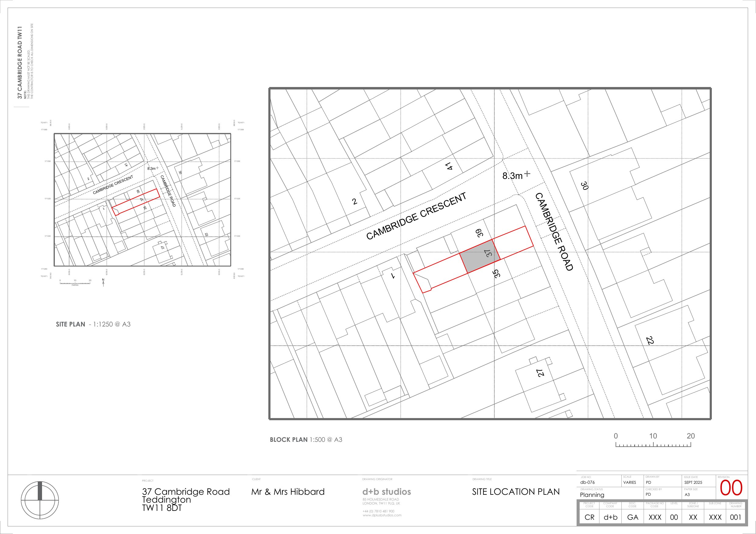
Task: Click the grey shaded building 37
Action: tap(480, 256)
